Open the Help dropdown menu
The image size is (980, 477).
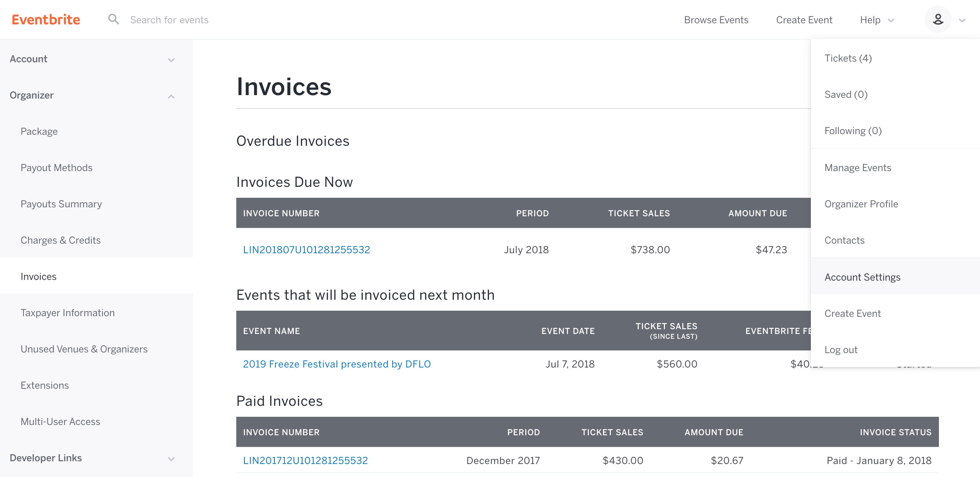(x=876, y=20)
